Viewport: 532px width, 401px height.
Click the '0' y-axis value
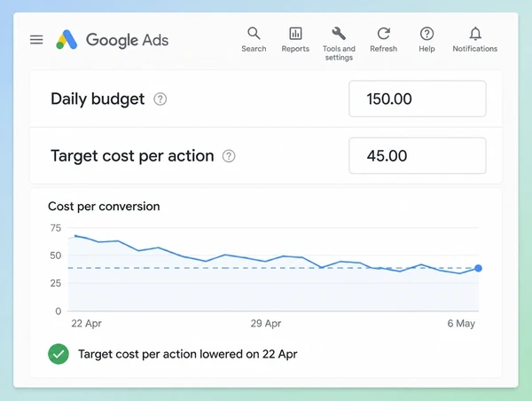tap(59, 311)
